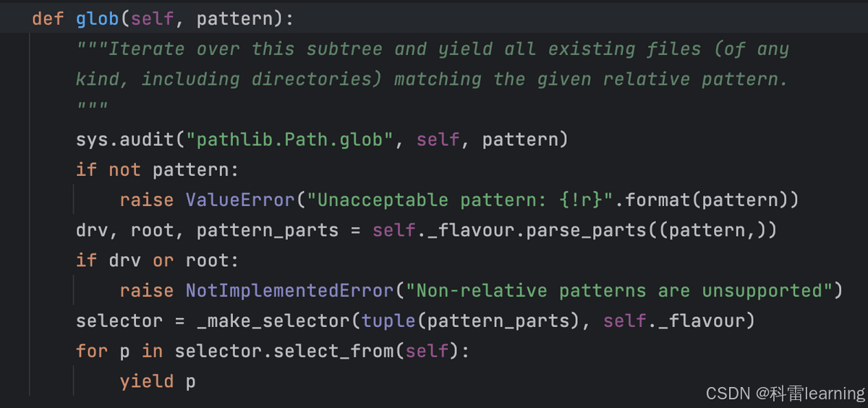Place cursor on sys.audit call
The width and height of the screenshot is (868, 408).
click(x=109, y=140)
